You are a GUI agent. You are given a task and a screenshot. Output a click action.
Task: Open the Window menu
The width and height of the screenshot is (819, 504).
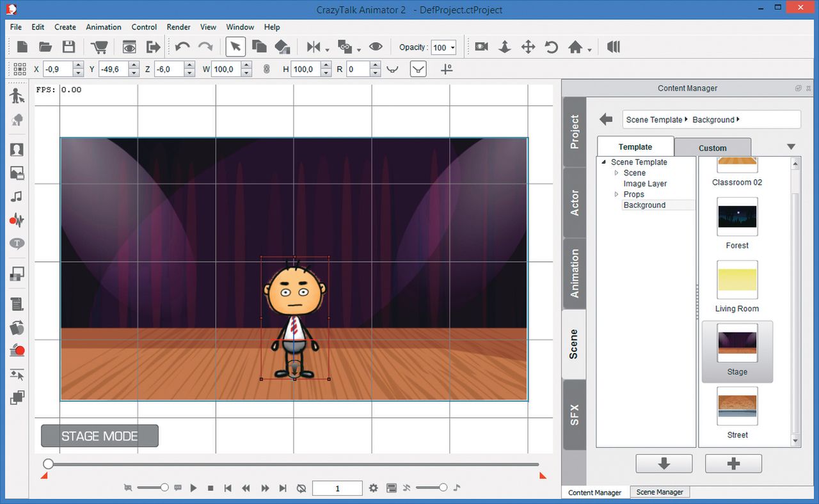click(x=240, y=27)
